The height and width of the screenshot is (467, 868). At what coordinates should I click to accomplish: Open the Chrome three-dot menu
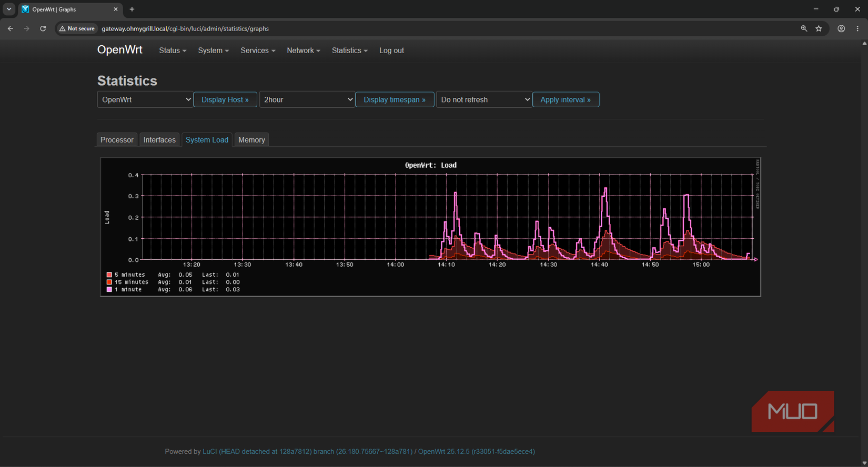[x=857, y=28]
